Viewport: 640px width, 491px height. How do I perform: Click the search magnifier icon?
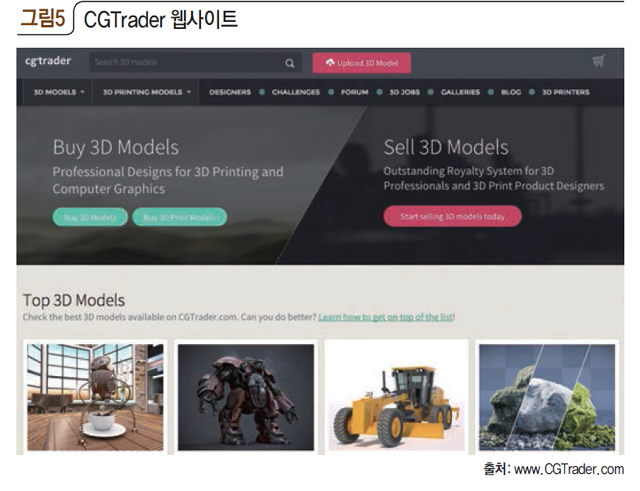point(289,63)
